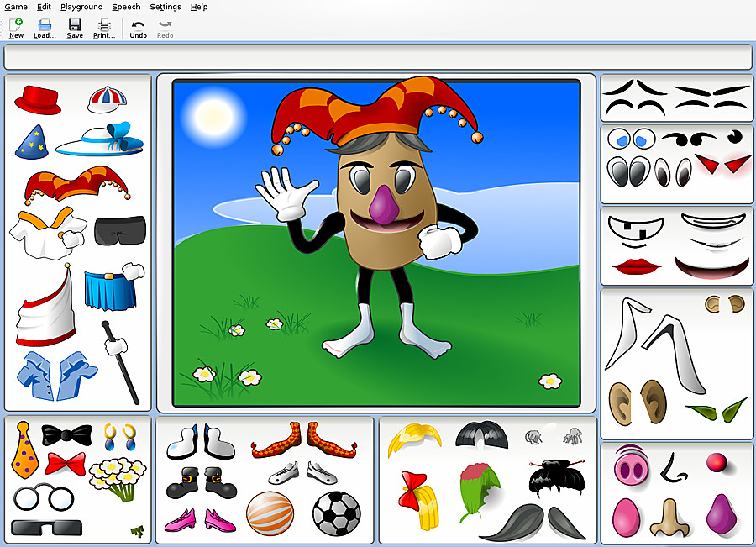Click the potato character's purple nose

(x=384, y=208)
